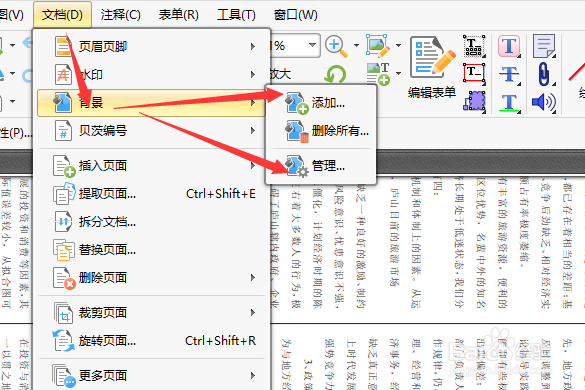Select the add image/text tool
This screenshot has height=390, width=585.
(x=378, y=74)
